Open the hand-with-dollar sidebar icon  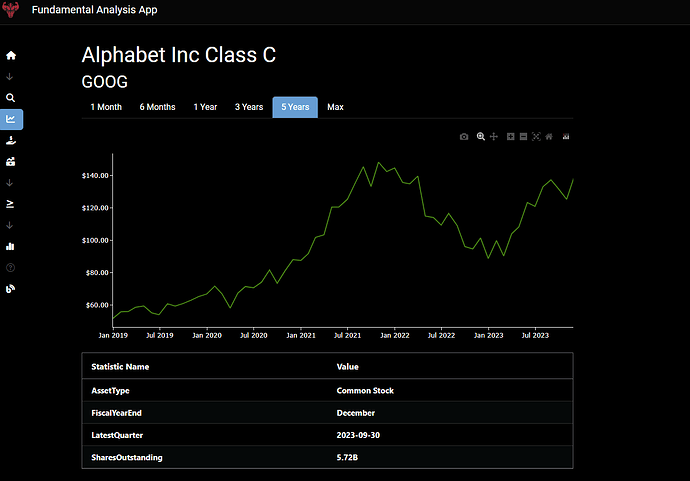tap(11, 140)
